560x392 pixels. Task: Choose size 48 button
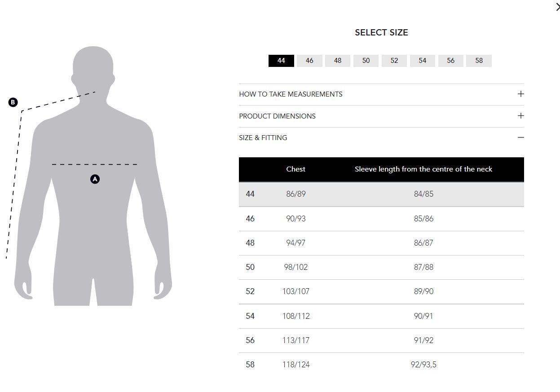[338, 61]
